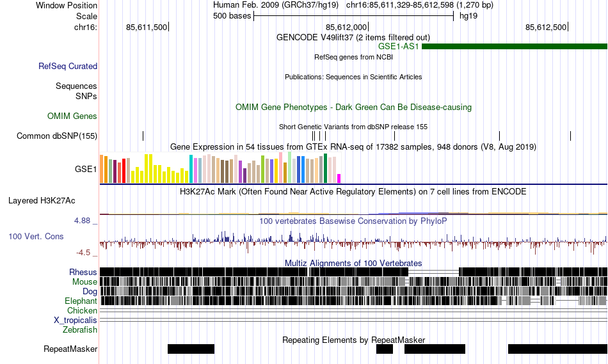Open 'Multiz Alignments of 100 Vertebrates' title
608x364 pixels.
353,263
